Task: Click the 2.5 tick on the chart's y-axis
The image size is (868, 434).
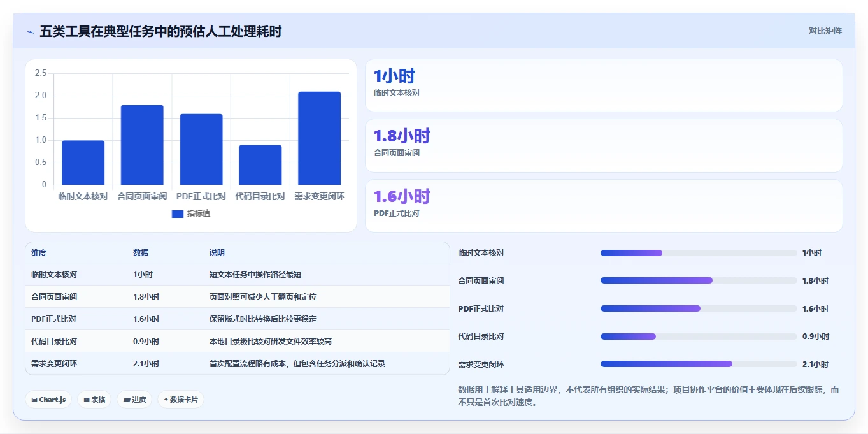Action: [41, 73]
